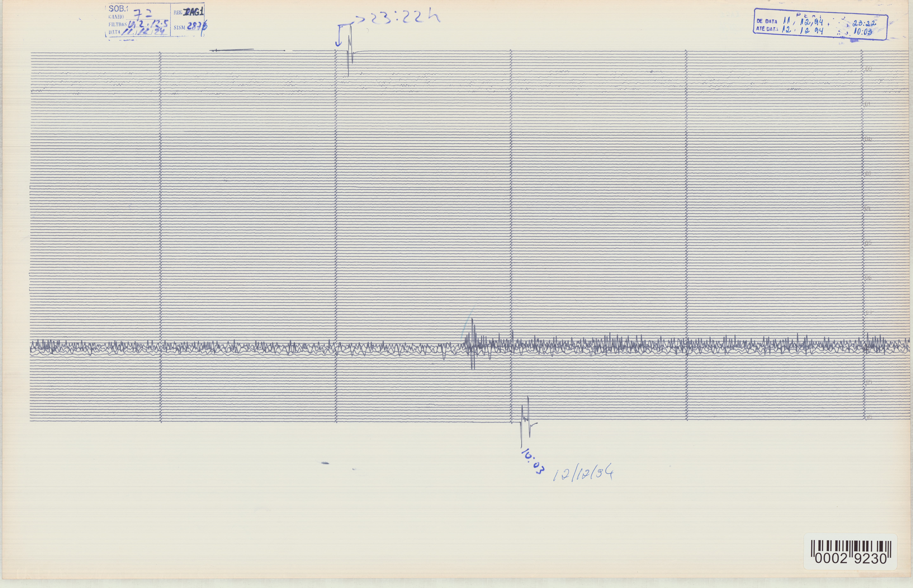Click the "DE DATA" label in the right stamp
This screenshot has width=913, height=588.
point(767,21)
